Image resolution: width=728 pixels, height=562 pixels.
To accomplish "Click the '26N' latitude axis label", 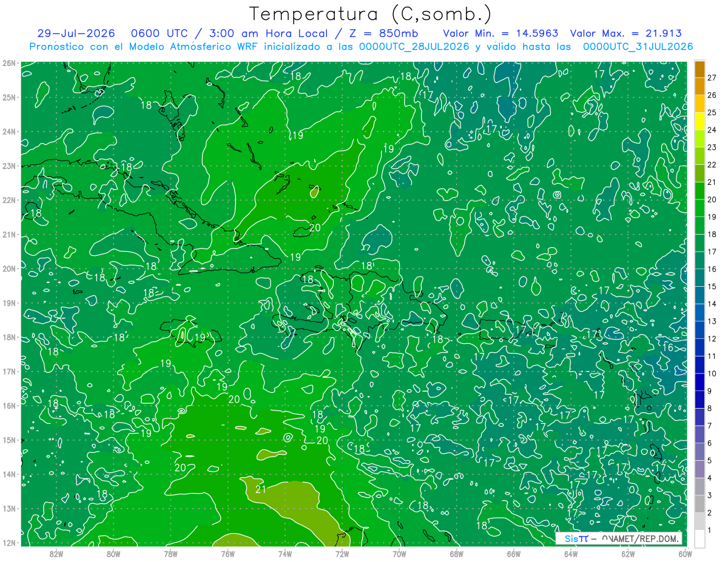I will (8, 62).
